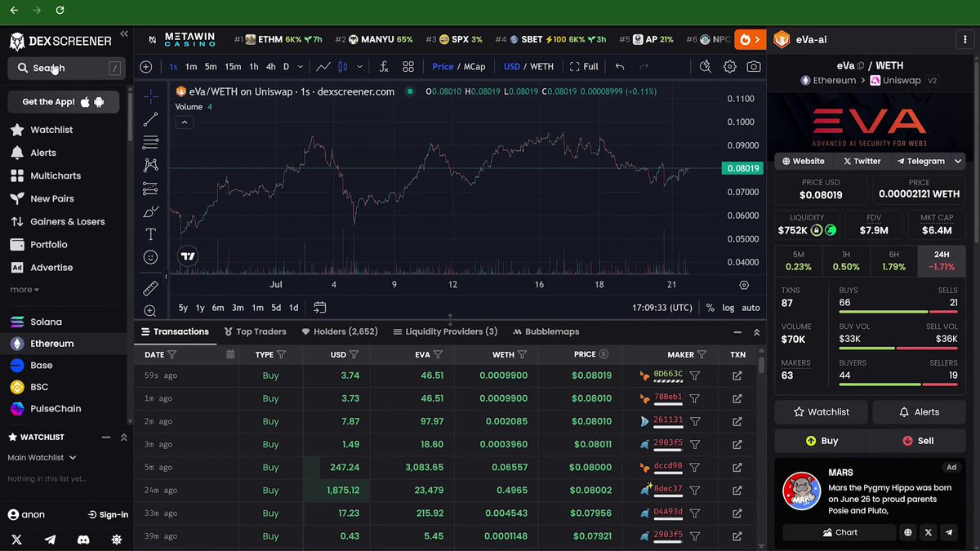Select the Fibonacci retracement tool
This screenshot has height=551, width=980.
coord(150,143)
